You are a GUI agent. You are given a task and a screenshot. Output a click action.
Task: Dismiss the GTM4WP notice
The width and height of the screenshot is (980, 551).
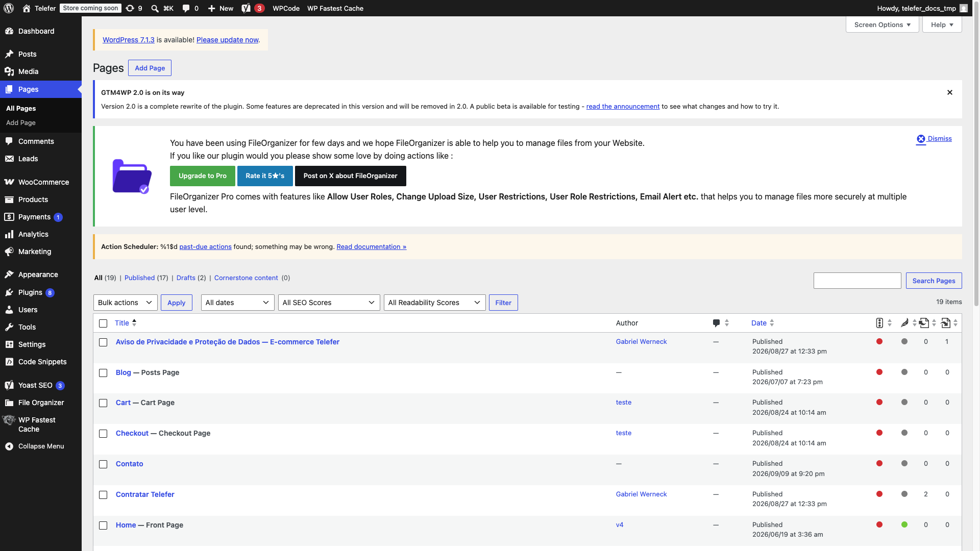pos(950,92)
